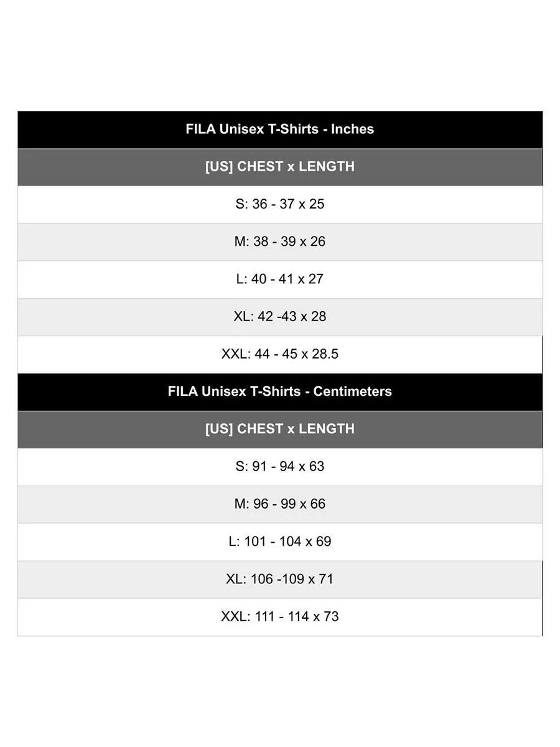
Task: Select the M: 96 - 99 x 66 row
Action: coord(279,504)
